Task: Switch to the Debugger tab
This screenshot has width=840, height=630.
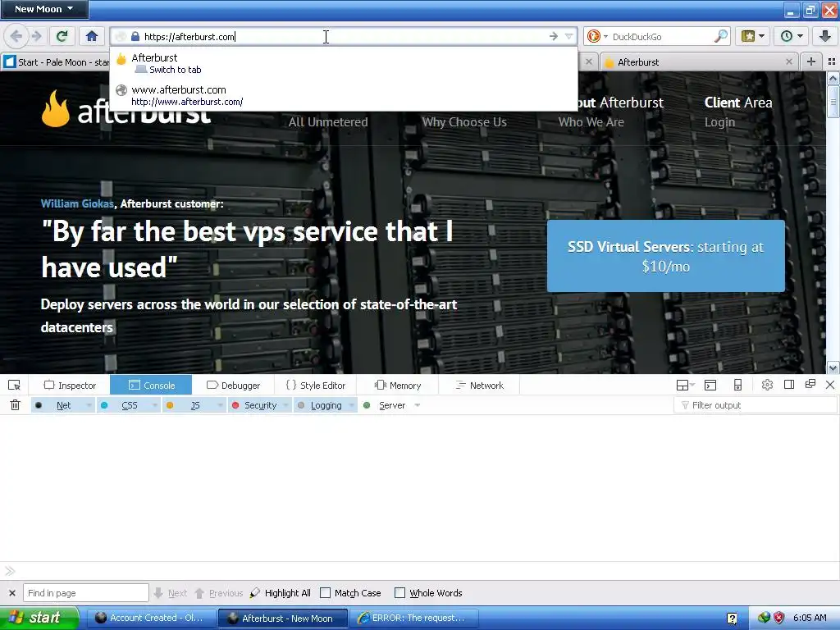Action: coord(233,386)
